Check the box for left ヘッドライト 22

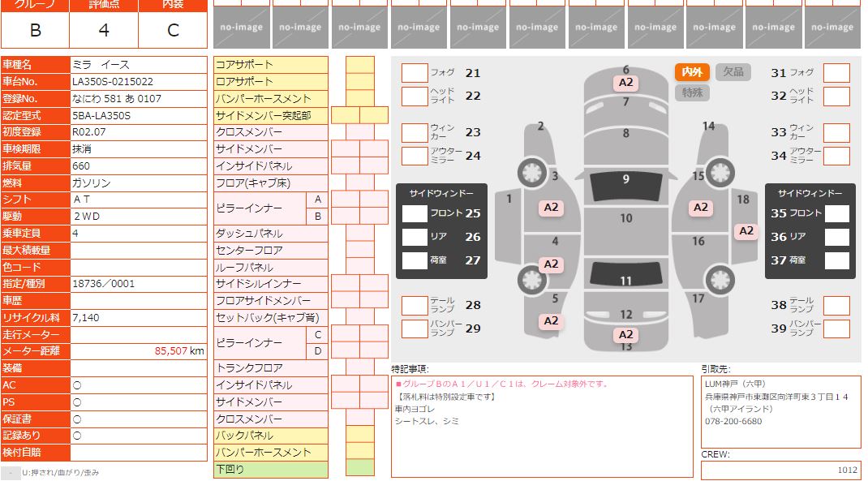coord(415,97)
